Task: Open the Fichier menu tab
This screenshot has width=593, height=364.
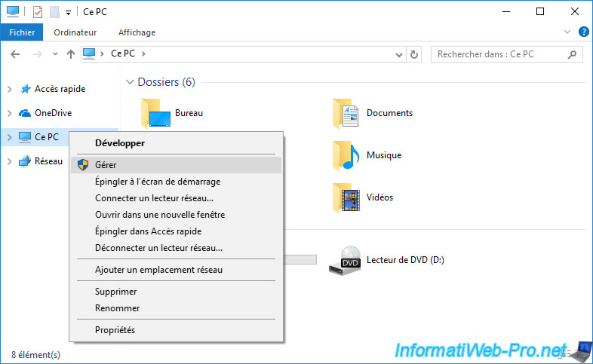Action: 22,32
